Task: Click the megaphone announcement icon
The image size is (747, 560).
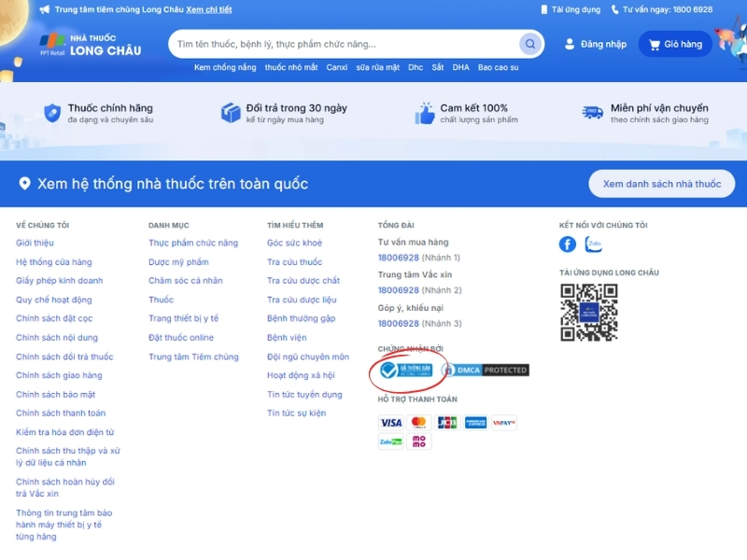Action: pyautogui.click(x=44, y=9)
